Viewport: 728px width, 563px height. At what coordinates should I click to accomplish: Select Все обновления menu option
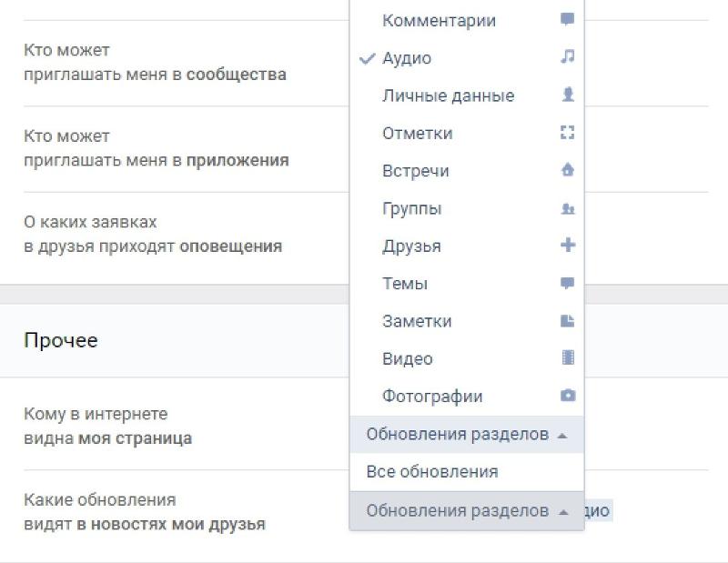432,472
